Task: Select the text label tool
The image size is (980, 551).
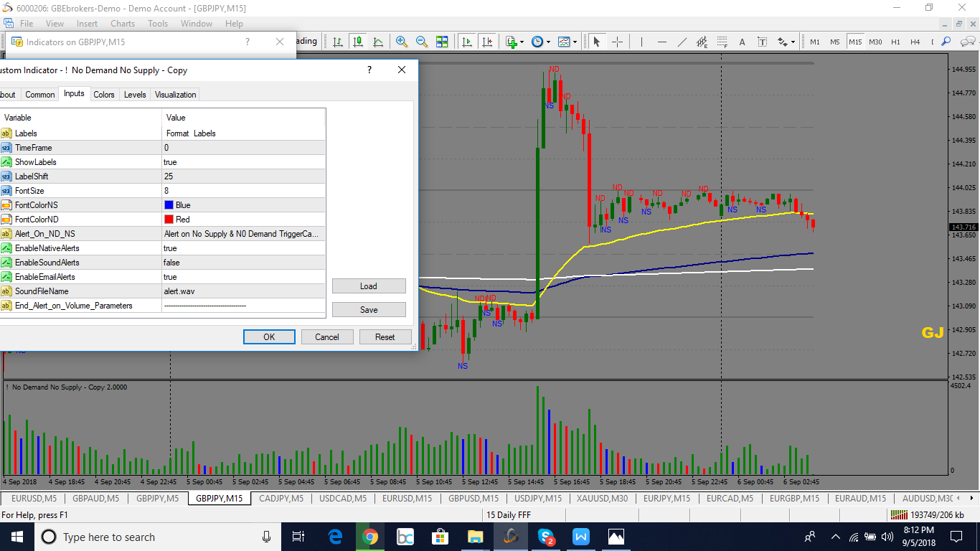Action: pos(762,42)
